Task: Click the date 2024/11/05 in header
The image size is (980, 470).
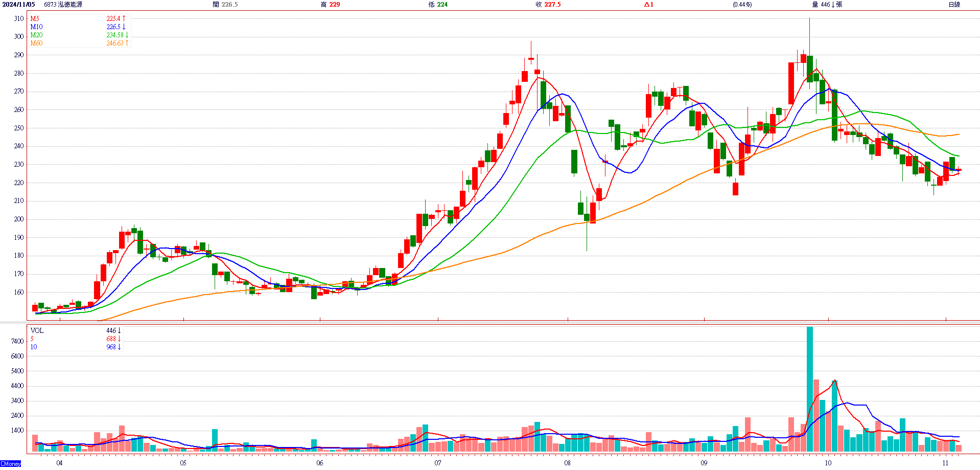Action: click(x=19, y=5)
